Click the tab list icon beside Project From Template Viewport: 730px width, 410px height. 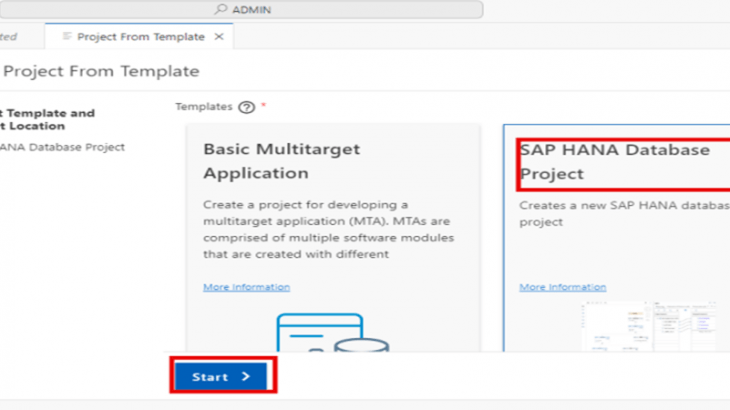coord(67,36)
